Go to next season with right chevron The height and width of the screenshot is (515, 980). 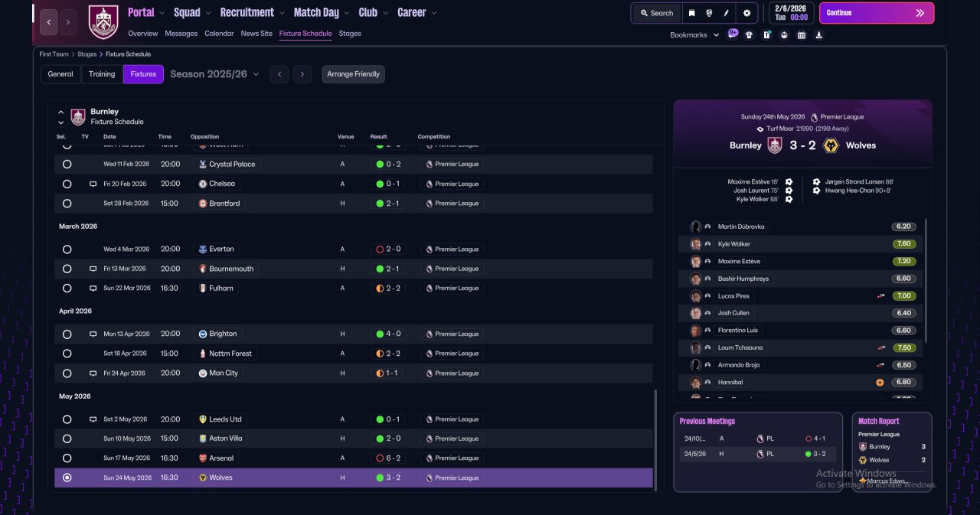pyautogui.click(x=303, y=74)
